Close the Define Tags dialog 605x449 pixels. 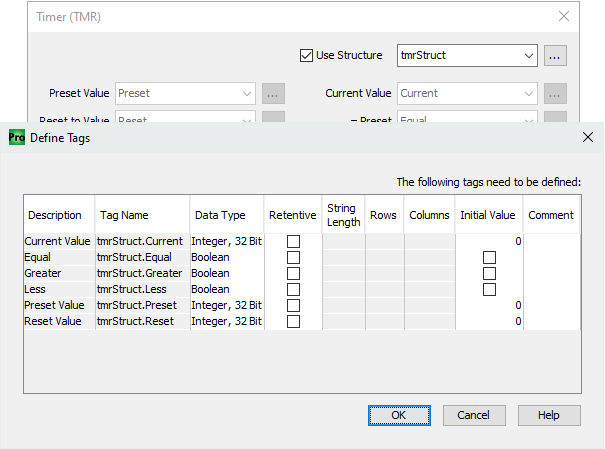pyautogui.click(x=585, y=138)
